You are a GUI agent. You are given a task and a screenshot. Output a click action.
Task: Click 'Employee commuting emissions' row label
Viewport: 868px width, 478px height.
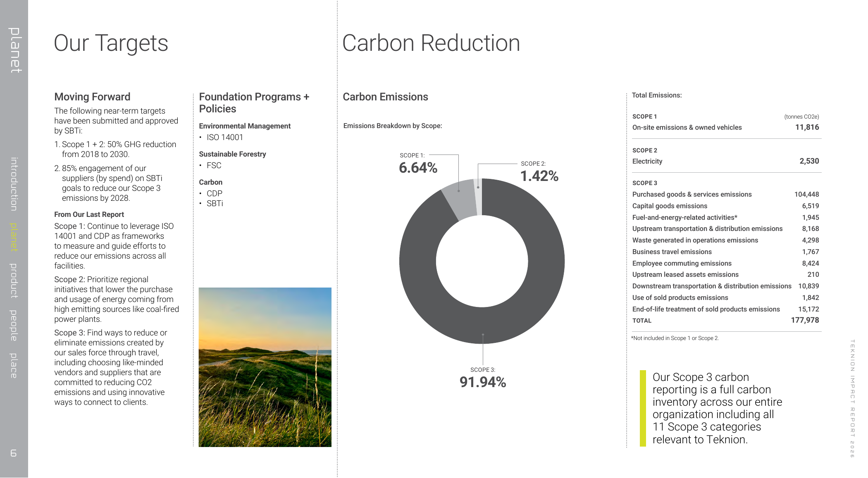tap(682, 263)
